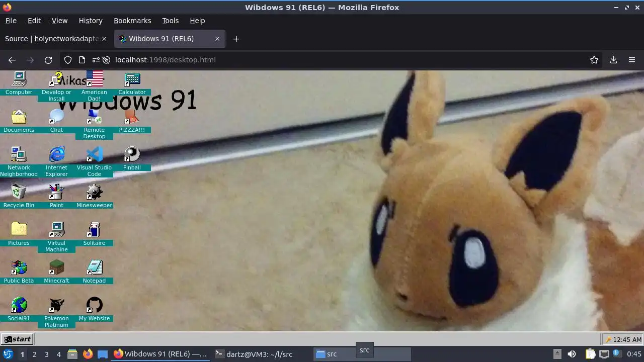Open the Virtual Machine icon
The width and height of the screenshot is (644, 362).
click(x=56, y=237)
